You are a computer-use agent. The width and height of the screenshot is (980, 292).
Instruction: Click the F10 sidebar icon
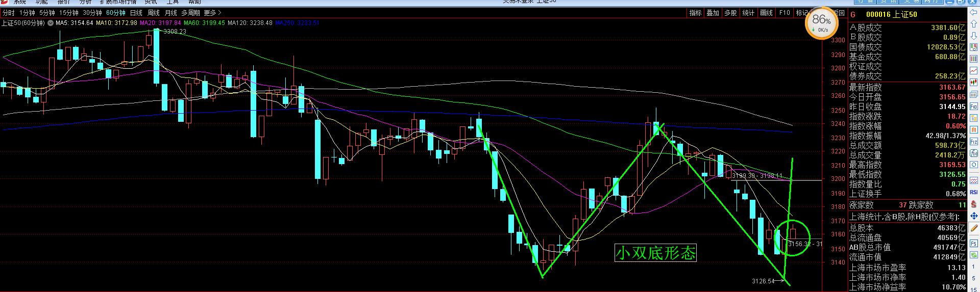(973, 106)
